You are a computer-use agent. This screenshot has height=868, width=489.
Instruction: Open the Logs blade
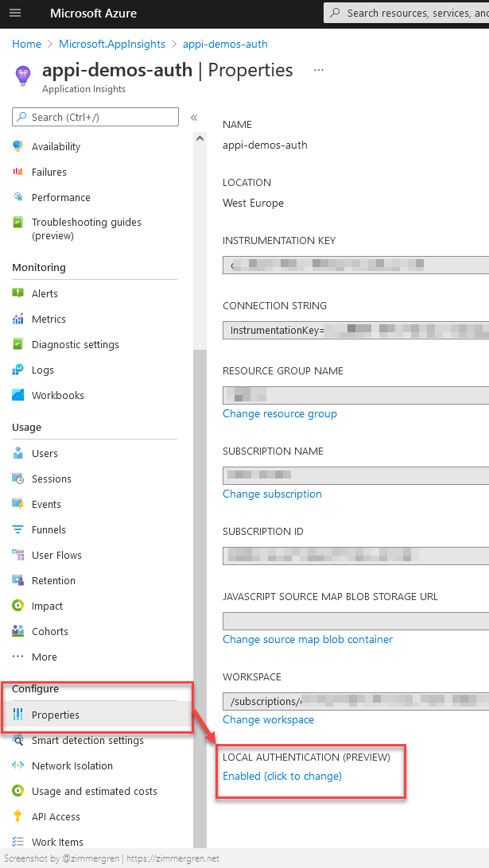[x=46, y=370]
